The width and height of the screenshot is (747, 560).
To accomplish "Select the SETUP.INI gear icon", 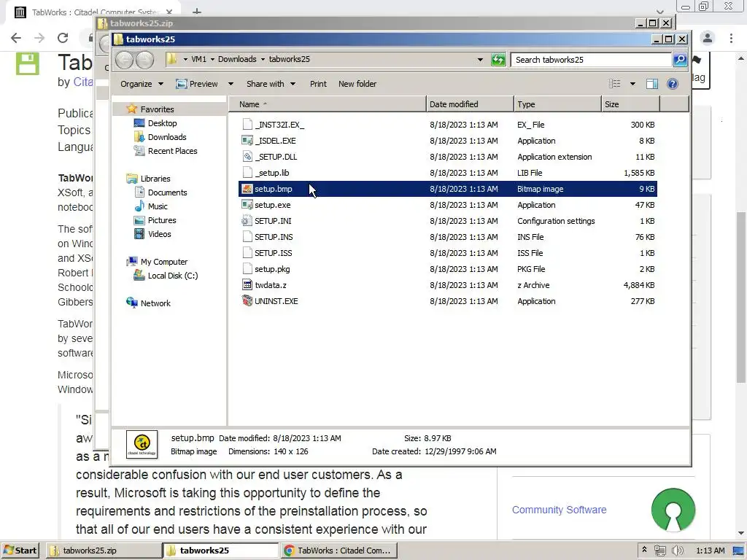I will (x=247, y=221).
